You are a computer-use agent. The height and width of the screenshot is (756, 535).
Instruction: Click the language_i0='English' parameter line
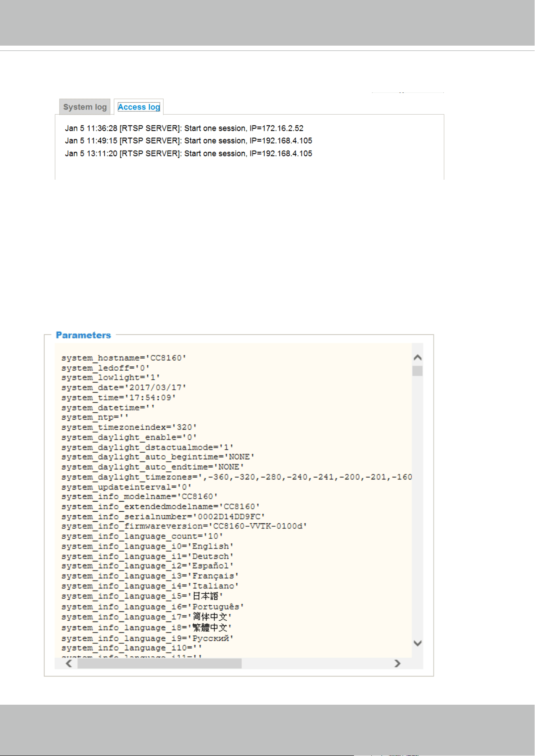pos(147,546)
